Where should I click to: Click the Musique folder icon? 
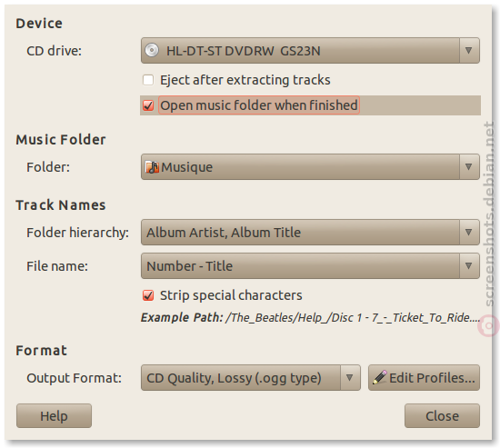pos(152,167)
